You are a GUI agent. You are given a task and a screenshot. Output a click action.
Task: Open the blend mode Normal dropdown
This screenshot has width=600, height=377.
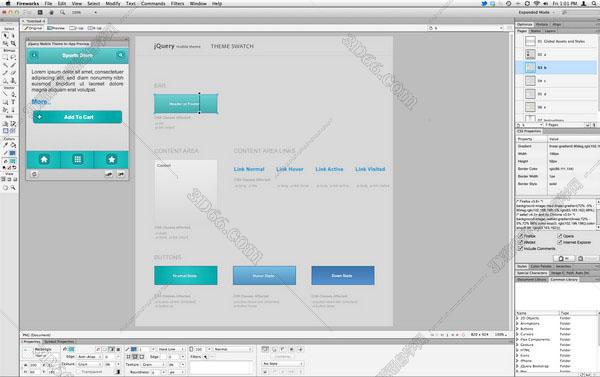pyautogui.click(x=233, y=349)
